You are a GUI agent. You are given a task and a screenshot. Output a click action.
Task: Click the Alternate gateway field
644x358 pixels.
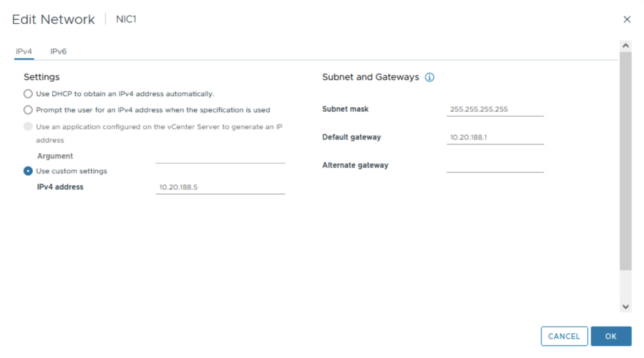[x=495, y=165]
